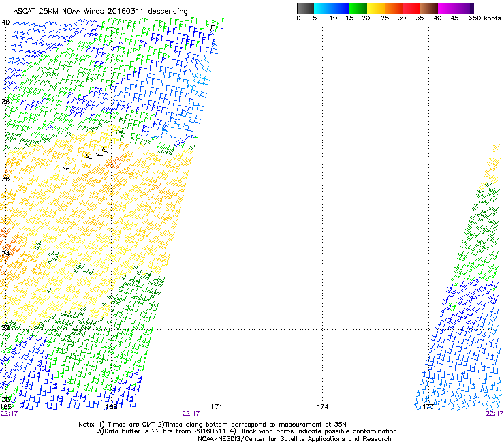Click the '38' latitude label
Image resolution: width=504 pixels, height=443 pixels.
(x=5, y=102)
